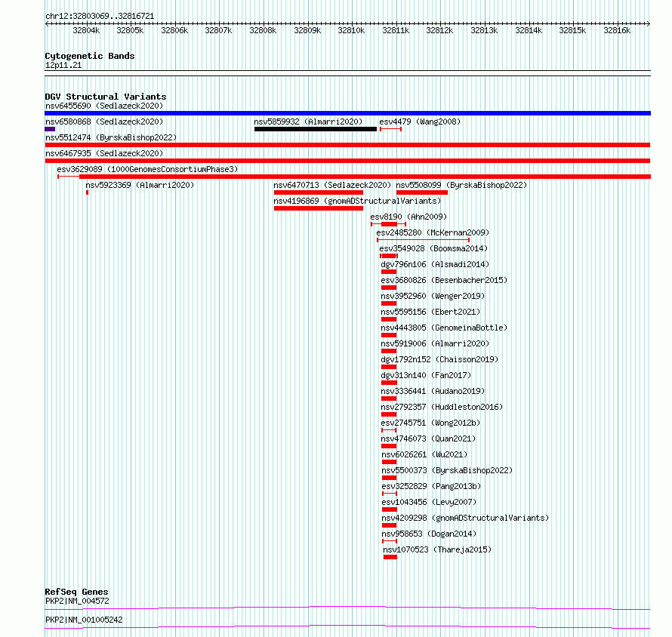The height and width of the screenshot is (637, 672).
Task: Open esv3252829 (Pang2013b) label
Action: (x=431, y=486)
